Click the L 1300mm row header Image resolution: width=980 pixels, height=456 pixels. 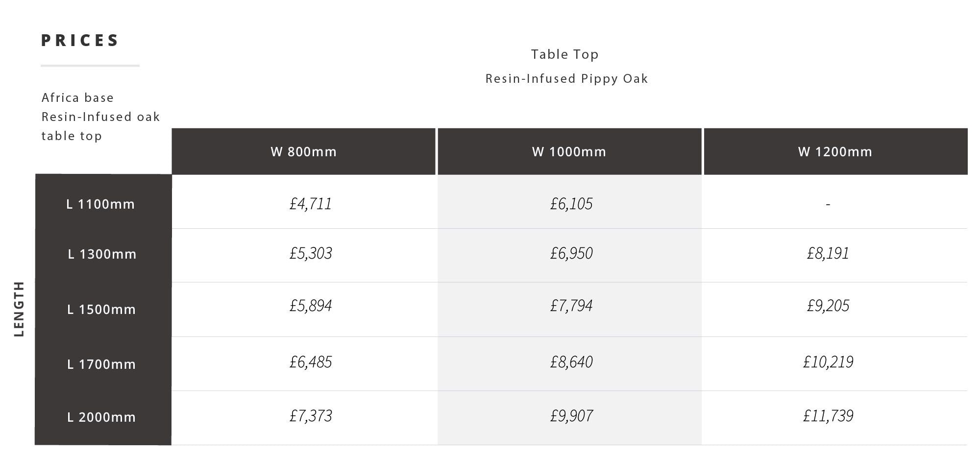tap(102, 254)
